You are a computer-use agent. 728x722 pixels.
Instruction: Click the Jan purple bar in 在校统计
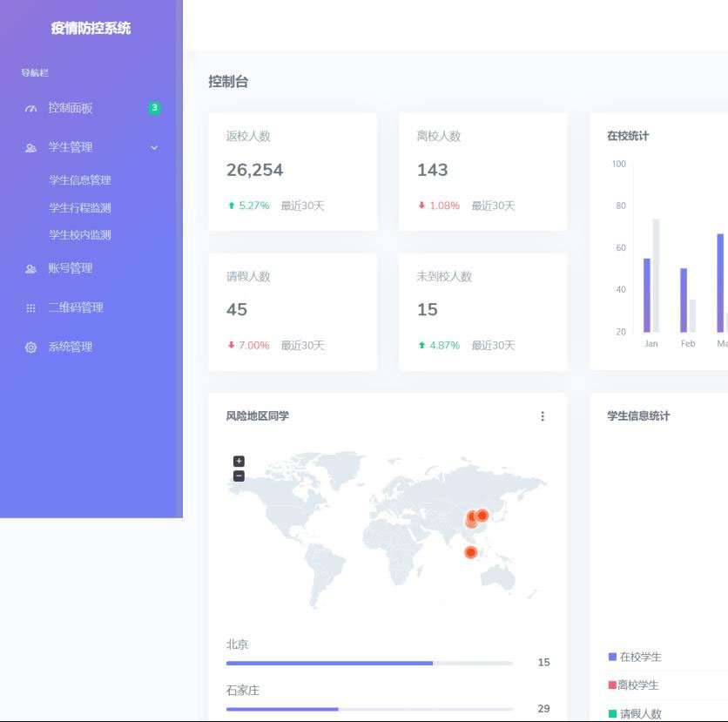(647, 295)
